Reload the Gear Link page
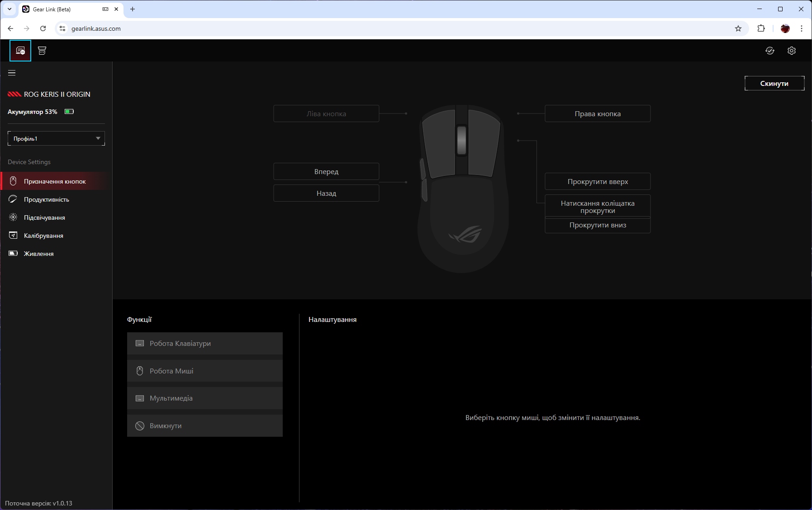The height and width of the screenshot is (510, 812). 43,28
